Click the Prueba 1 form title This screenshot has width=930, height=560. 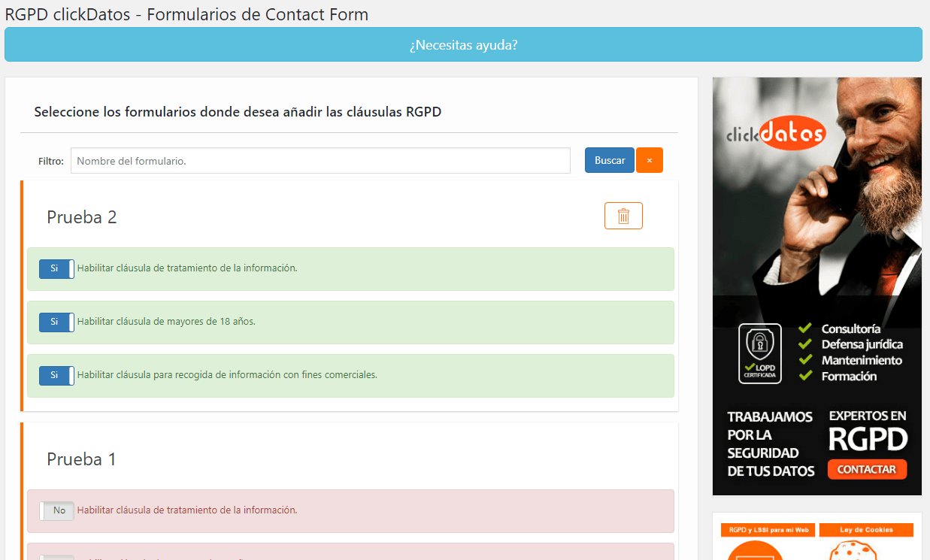pos(81,459)
